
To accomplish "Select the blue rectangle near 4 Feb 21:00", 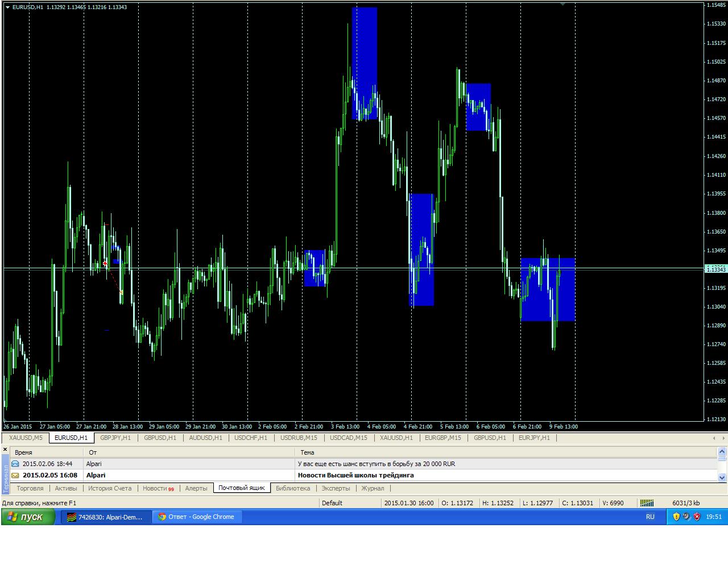I will point(421,250).
